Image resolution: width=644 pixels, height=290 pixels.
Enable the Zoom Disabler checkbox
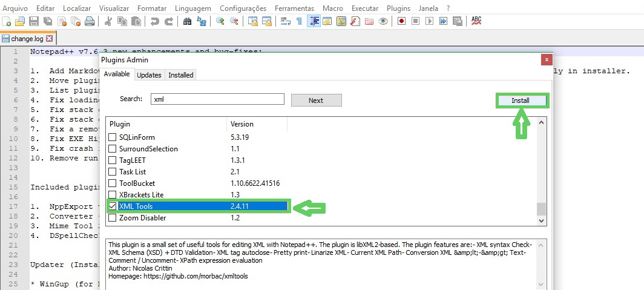pyautogui.click(x=113, y=218)
